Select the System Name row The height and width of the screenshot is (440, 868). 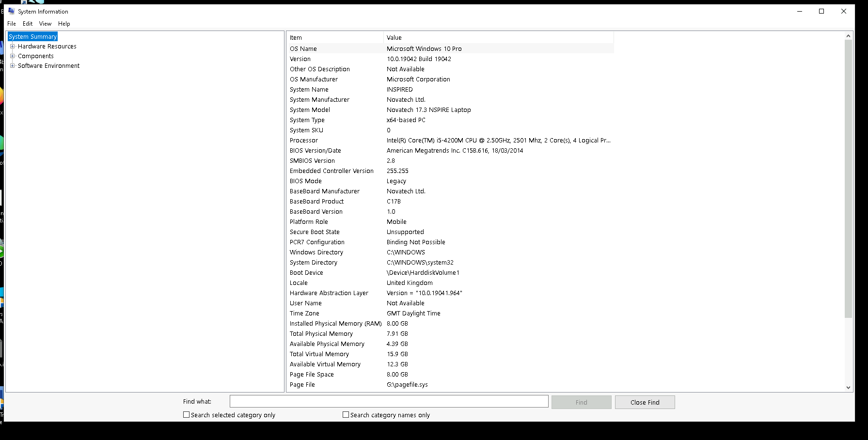[x=450, y=89]
